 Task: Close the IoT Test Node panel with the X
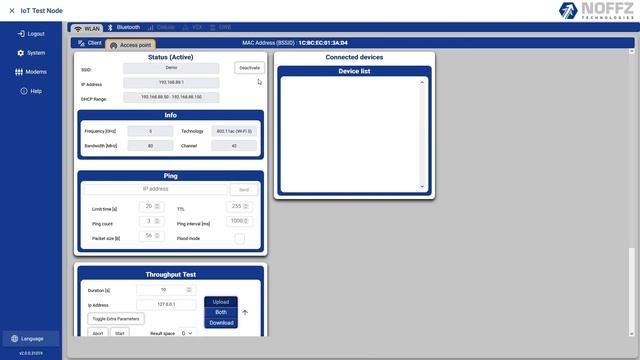coord(12,11)
